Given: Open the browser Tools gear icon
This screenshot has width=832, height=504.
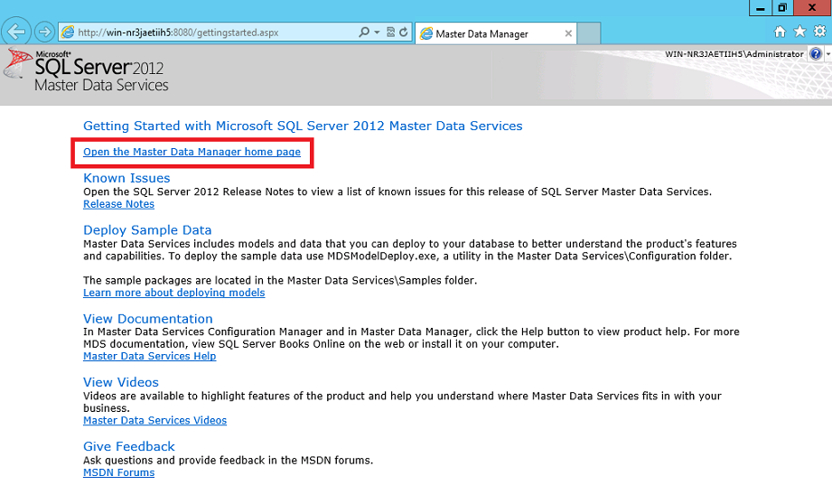Looking at the screenshot, I should tap(819, 32).
